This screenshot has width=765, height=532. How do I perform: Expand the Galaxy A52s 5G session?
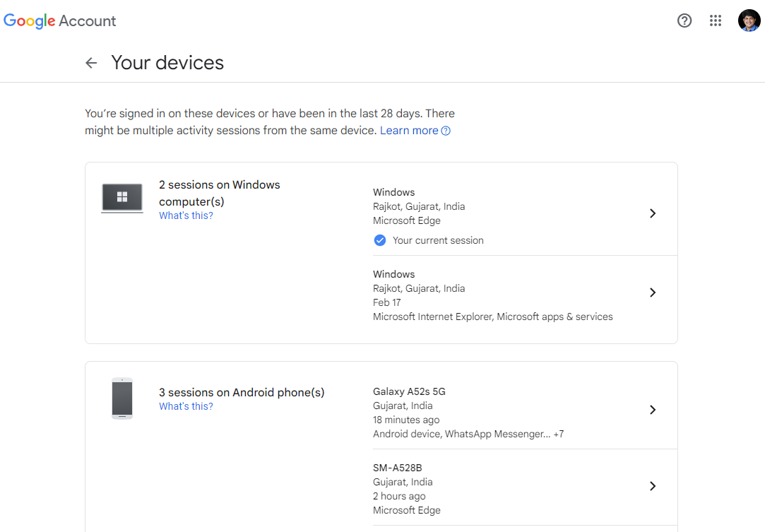653,410
